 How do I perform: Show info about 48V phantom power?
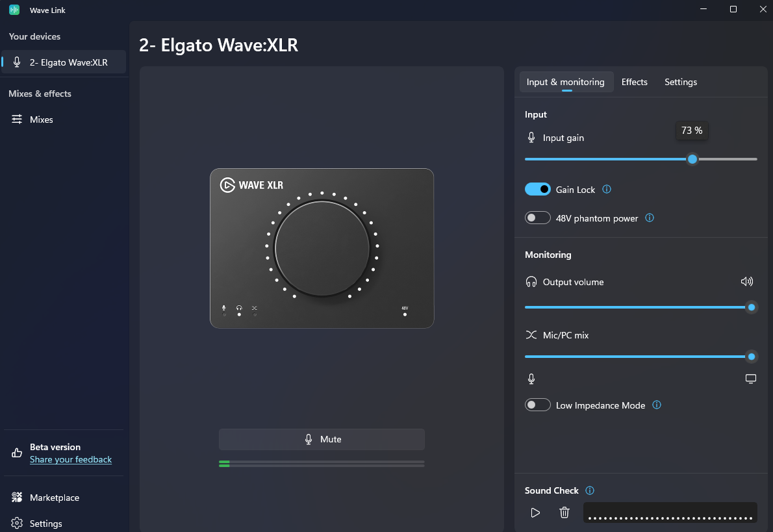coord(650,218)
